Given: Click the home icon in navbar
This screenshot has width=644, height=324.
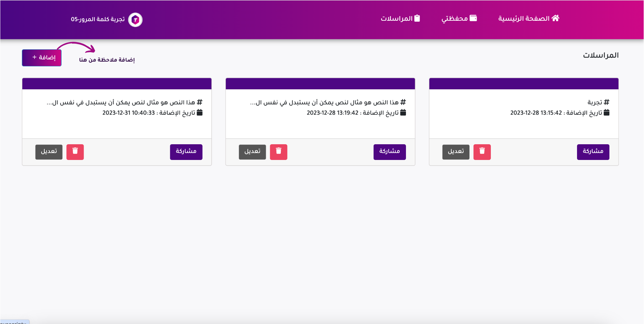Looking at the screenshot, I should pyautogui.click(x=555, y=18).
